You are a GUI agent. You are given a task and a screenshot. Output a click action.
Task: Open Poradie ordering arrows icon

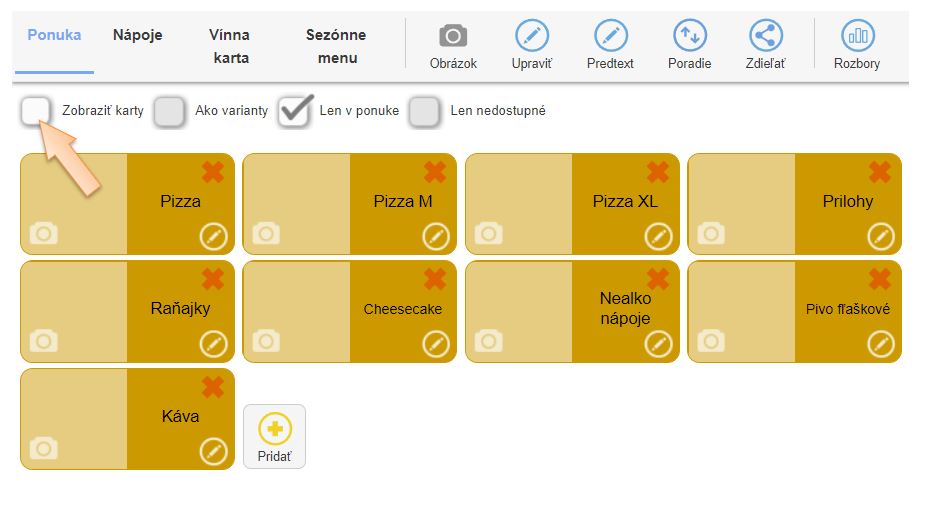click(x=689, y=36)
